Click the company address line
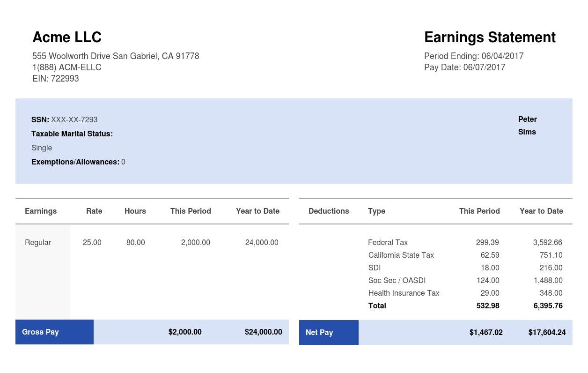 [116, 56]
